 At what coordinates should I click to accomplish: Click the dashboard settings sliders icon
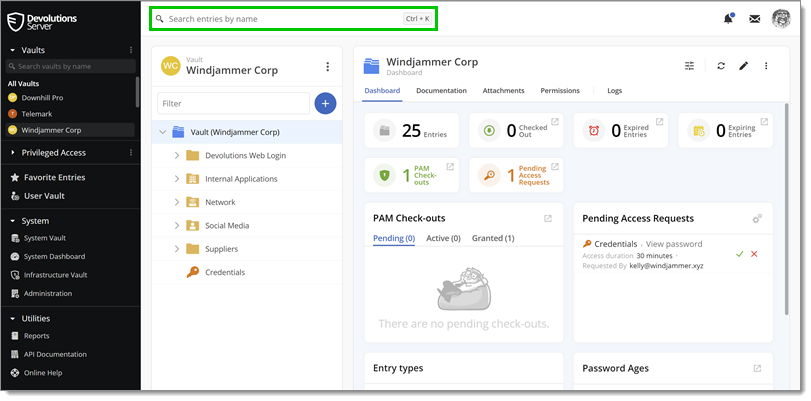[x=689, y=66]
